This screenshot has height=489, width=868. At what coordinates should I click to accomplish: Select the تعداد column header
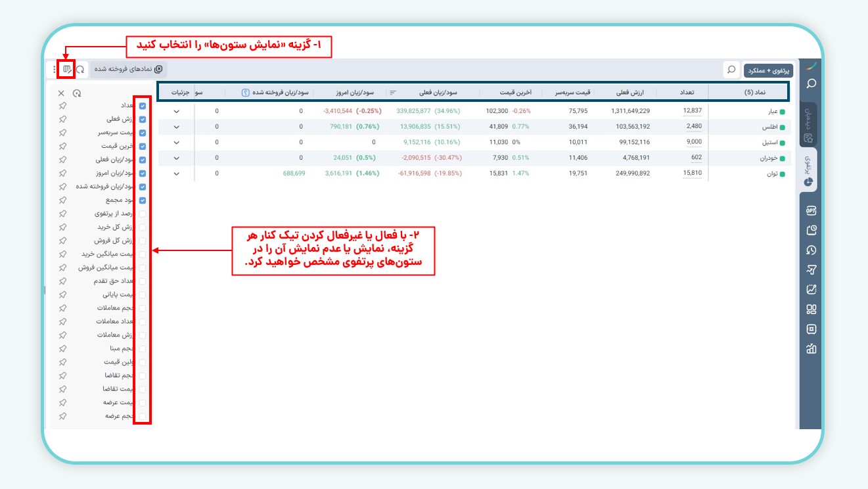click(x=685, y=93)
